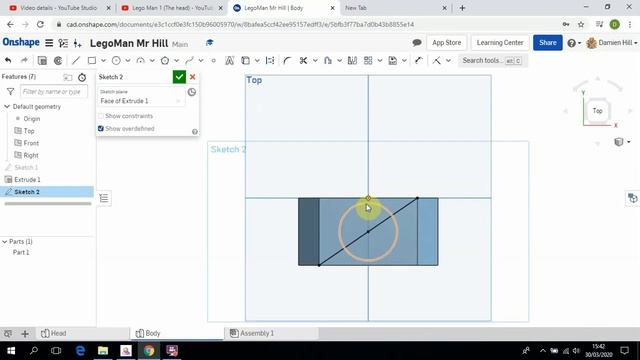The image size is (640, 360).
Task: Open the feature list panel icon
Action: point(104,198)
